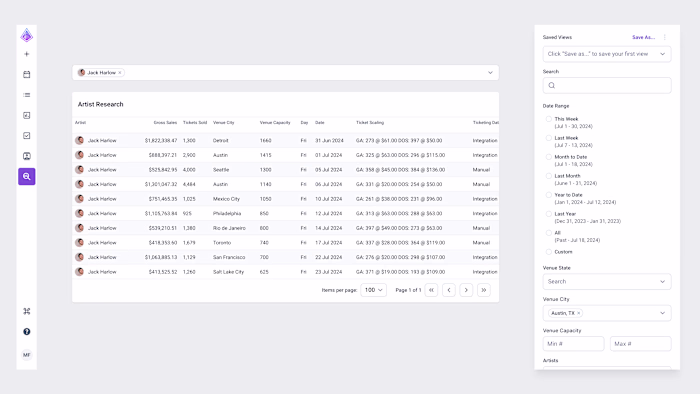Open the Saved Views dropdown
This screenshot has width=700, height=394.
click(607, 54)
